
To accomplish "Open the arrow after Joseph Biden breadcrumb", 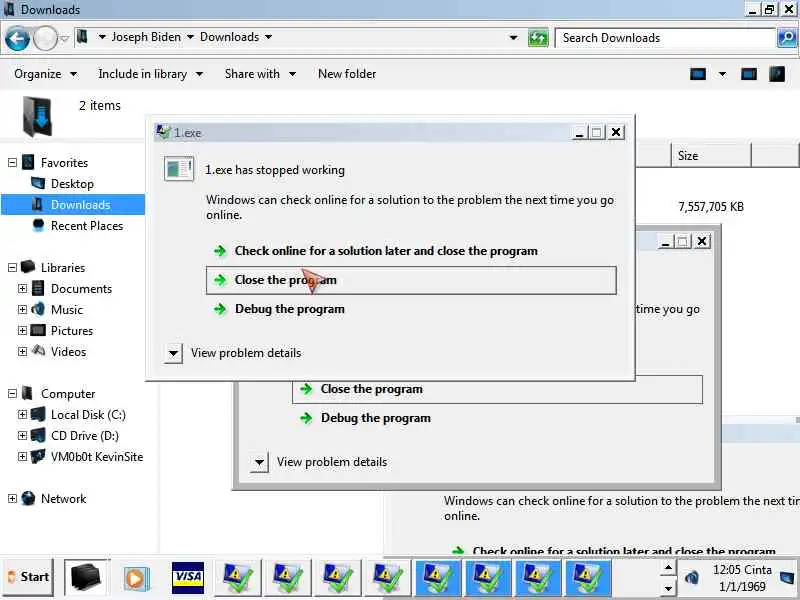I will tap(190, 37).
